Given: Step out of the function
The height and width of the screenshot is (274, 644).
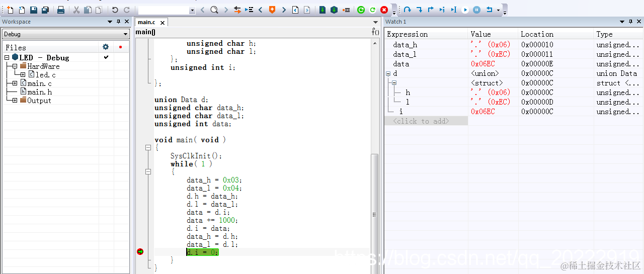Looking at the screenshot, I should (x=431, y=10).
